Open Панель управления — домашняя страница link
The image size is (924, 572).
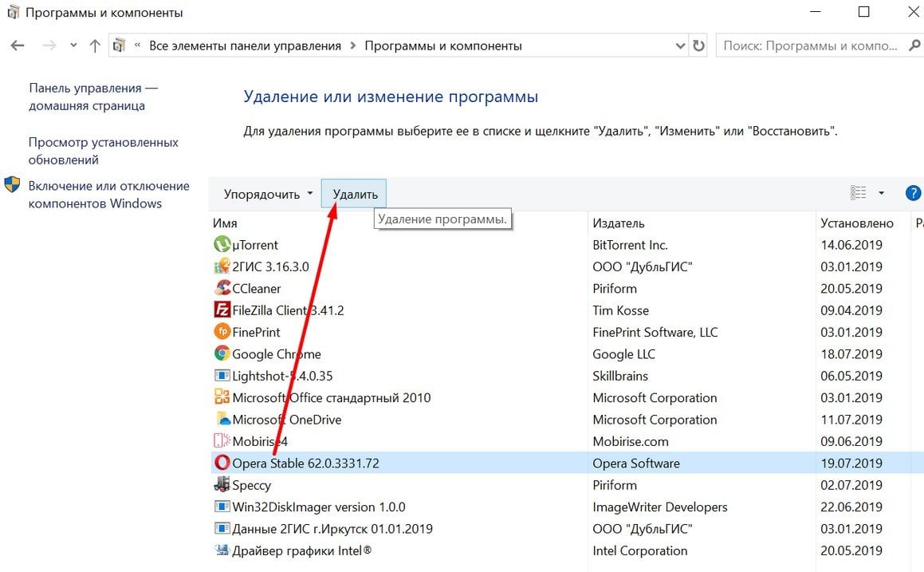click(x=93, y=97)
